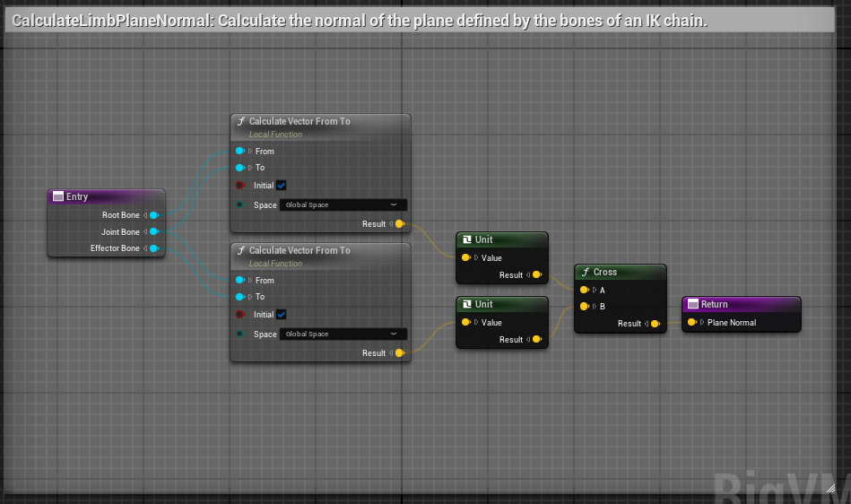The width and height of the screenshot is (851, 504).
Task: Expand the From pin on upper Calculate Vector node
Action: (x=250, y=151)
